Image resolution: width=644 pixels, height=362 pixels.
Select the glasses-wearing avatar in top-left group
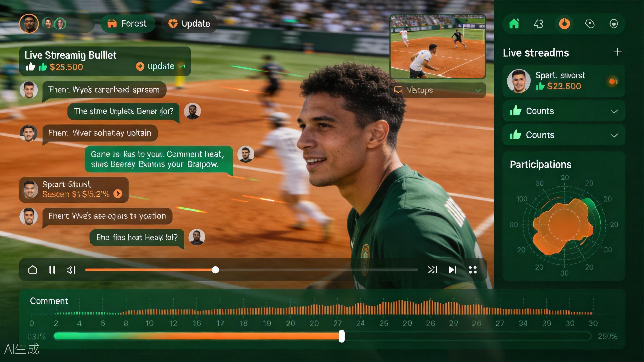(x=60, y=24)
